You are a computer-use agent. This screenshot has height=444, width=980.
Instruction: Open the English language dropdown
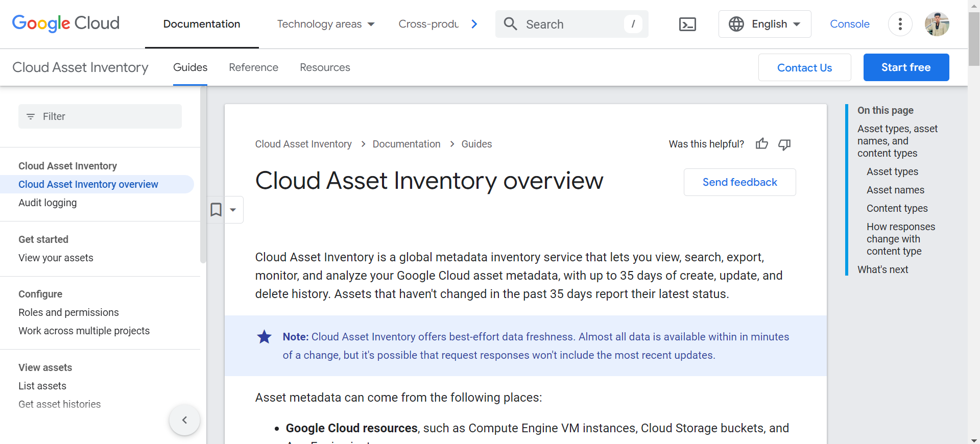pos(764,24)
